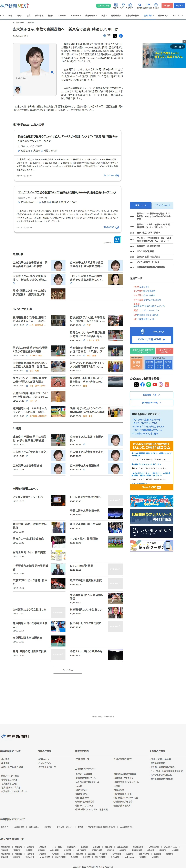
Task: Open the Myニュース pin icon in header
Action: click(123, 6)
